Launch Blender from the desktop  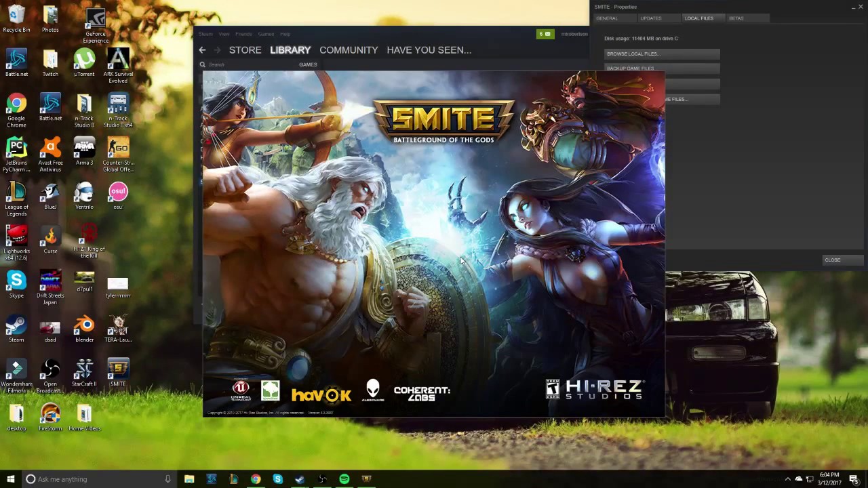point(84,329)
